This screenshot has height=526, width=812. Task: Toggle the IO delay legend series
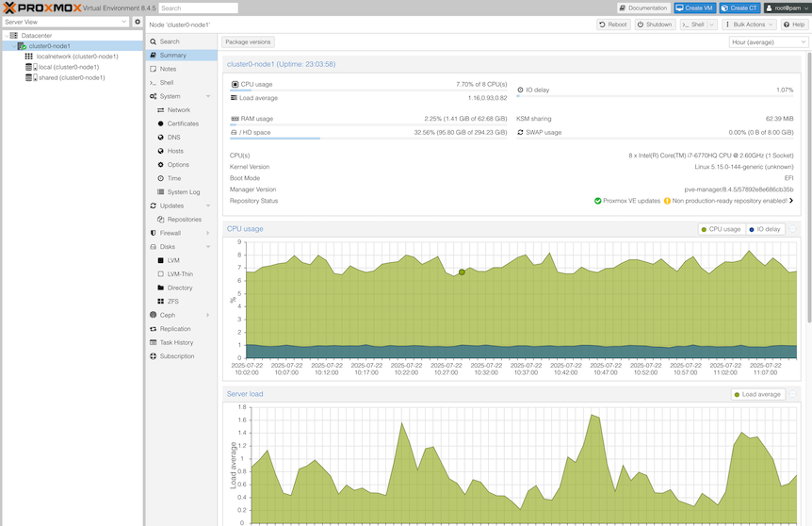[x=765, y=229]
